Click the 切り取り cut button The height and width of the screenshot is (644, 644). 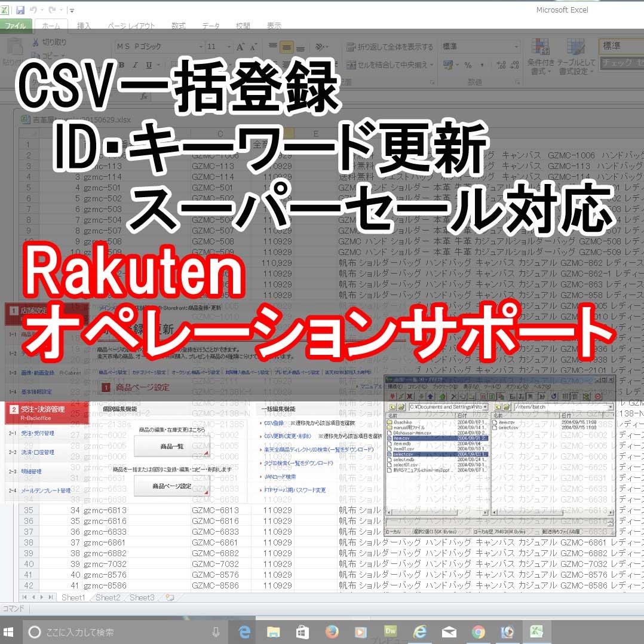49,42
